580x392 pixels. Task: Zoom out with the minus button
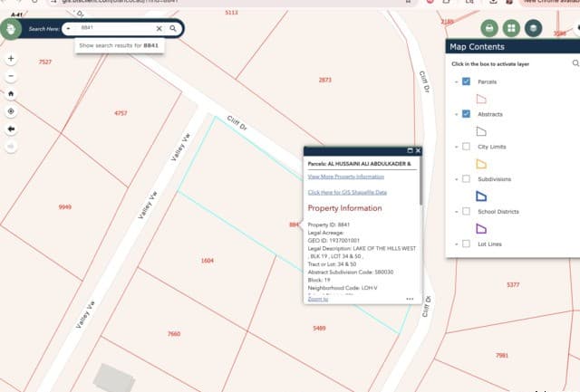tap(11, 76)
